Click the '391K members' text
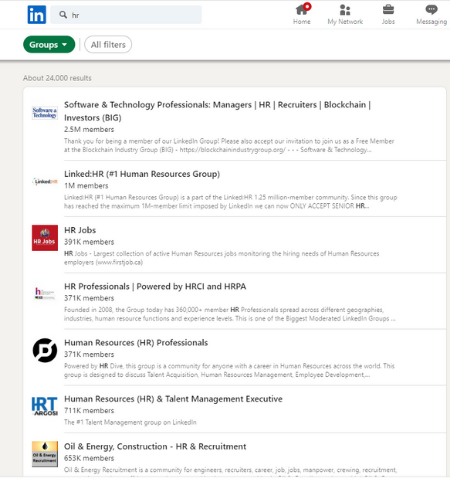 (89, 242)
